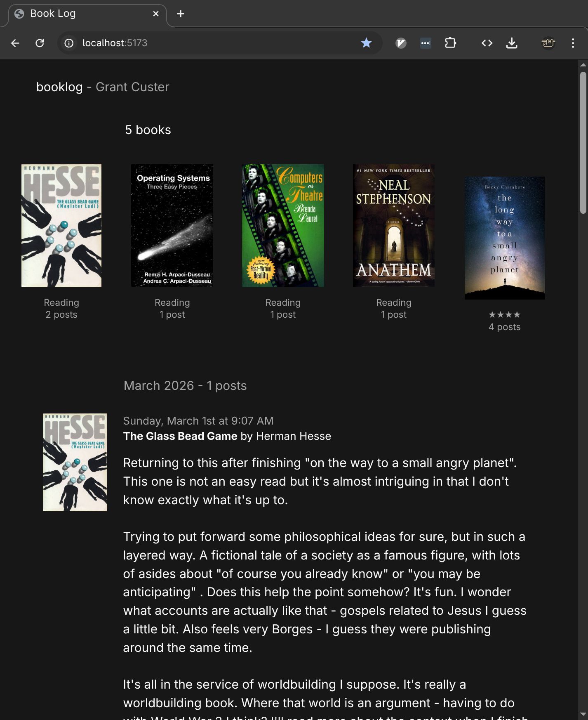
Task: Click the page vertical scrollbar thumb
Action: click(x=583, y=142)
